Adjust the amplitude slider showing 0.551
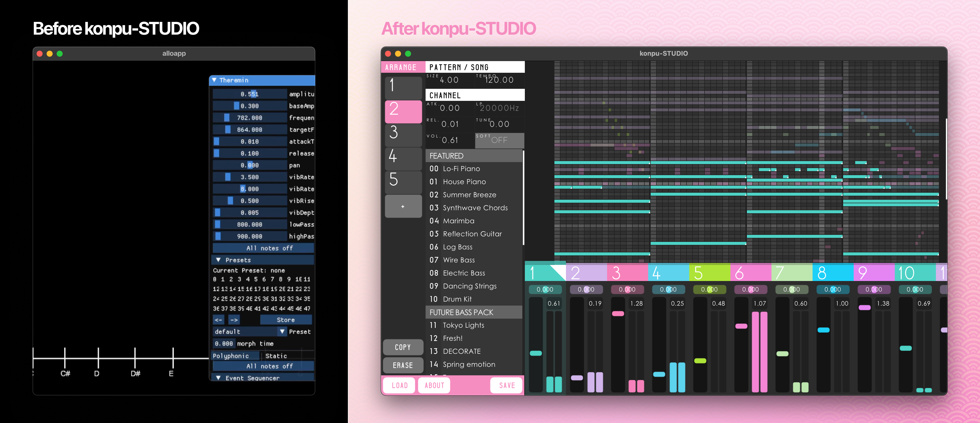The height and width of the screenshot is (423, 980). [x=250, y=94]
